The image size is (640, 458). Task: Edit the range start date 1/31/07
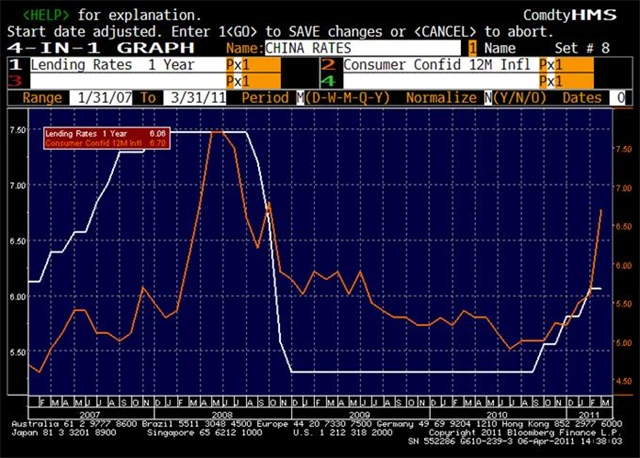[101, 98]
